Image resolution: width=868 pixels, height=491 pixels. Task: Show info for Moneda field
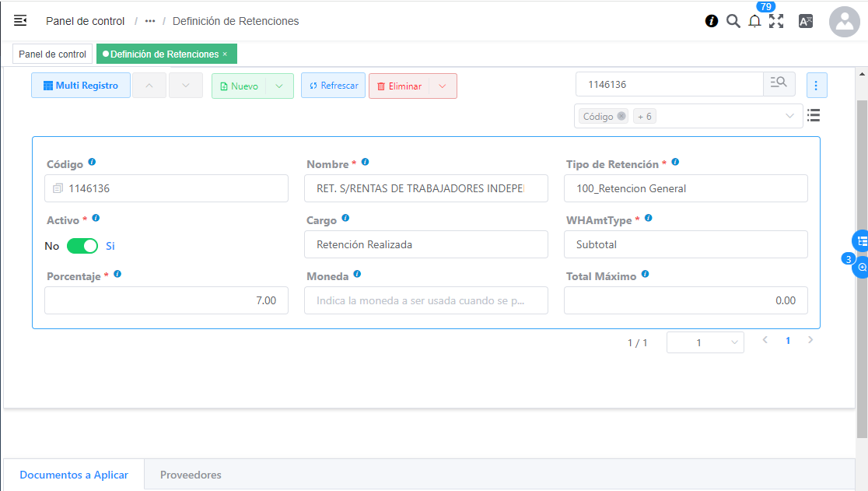(x=357, y=273)
